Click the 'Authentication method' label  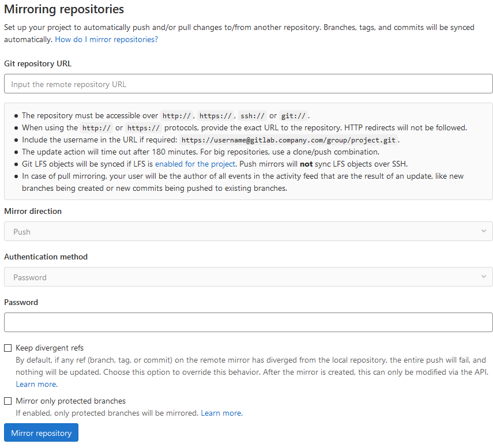[x=46, y=257]
